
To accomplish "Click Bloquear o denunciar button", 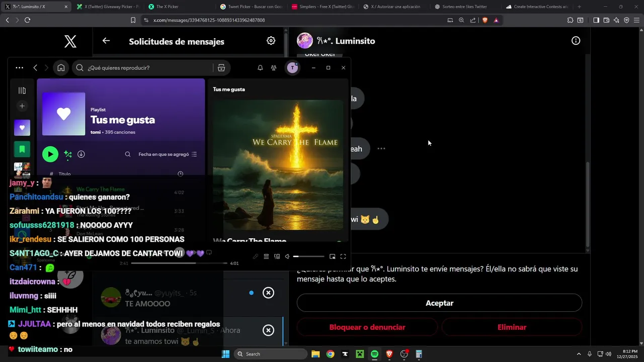I will (367, 327).
